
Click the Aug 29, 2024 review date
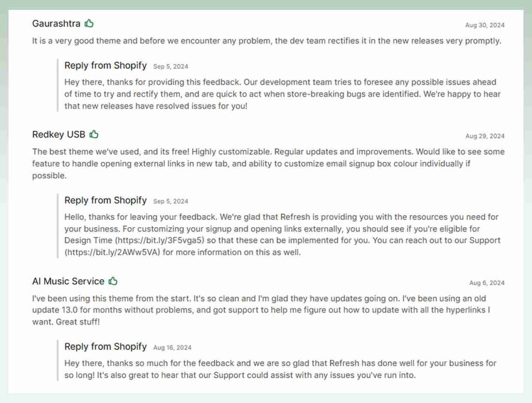pos(484,136)
